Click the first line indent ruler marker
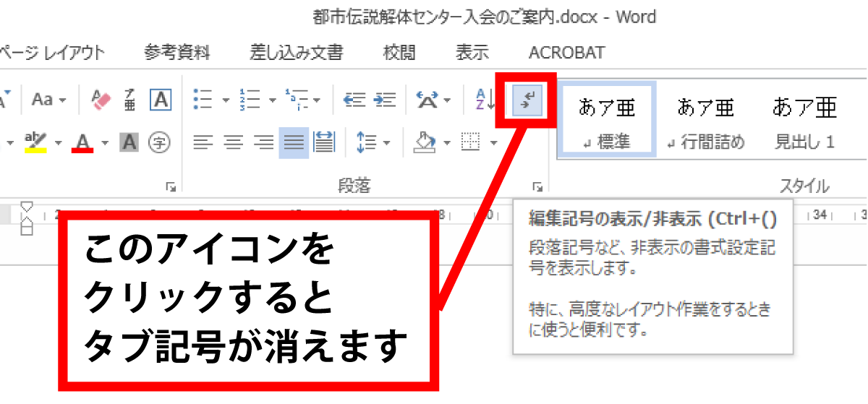 point(27,208)
